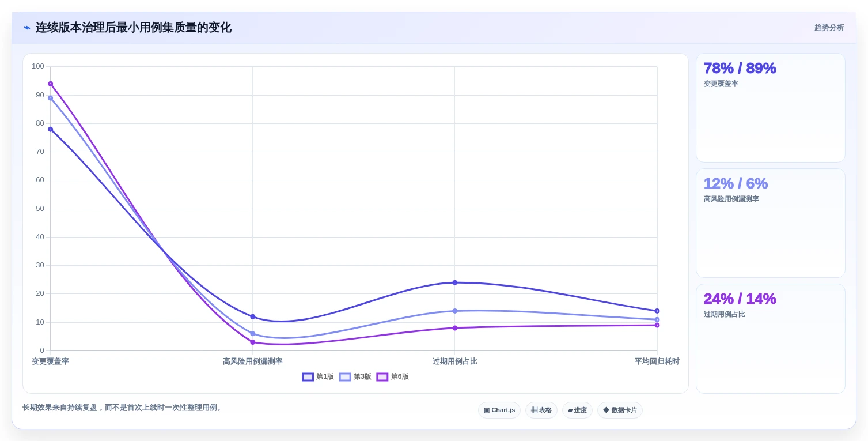Image resolution: width=868 pixels, height=441 pixels.
Task: Click the 第3版 point at 过期用例占比
Action: click(x=455, y=311)
